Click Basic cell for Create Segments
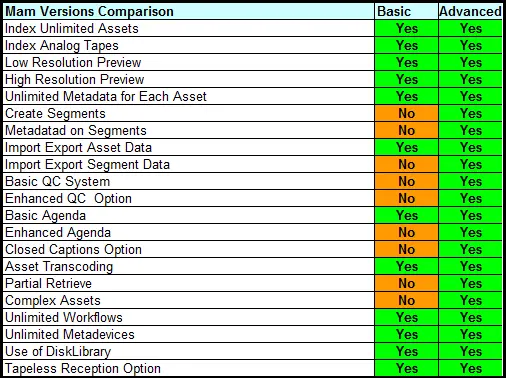Viewport: 506px width, 378px height. (x=406, y=113)
